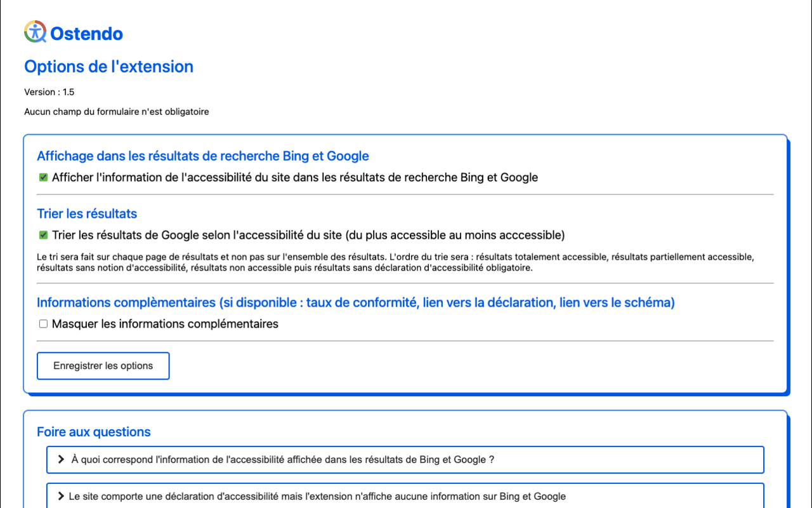
Task: Select the 'Affichage dans les résultats' section heading
Action: click(x=203, y=156)
